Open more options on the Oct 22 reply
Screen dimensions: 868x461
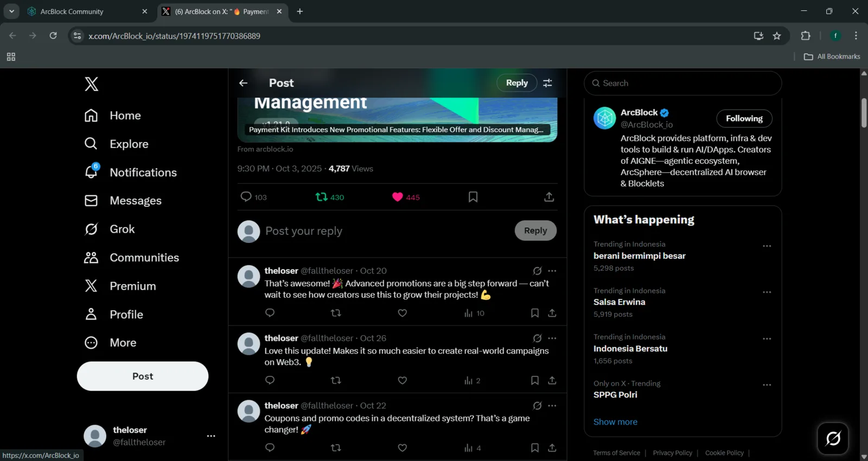(x=552, y=406)
